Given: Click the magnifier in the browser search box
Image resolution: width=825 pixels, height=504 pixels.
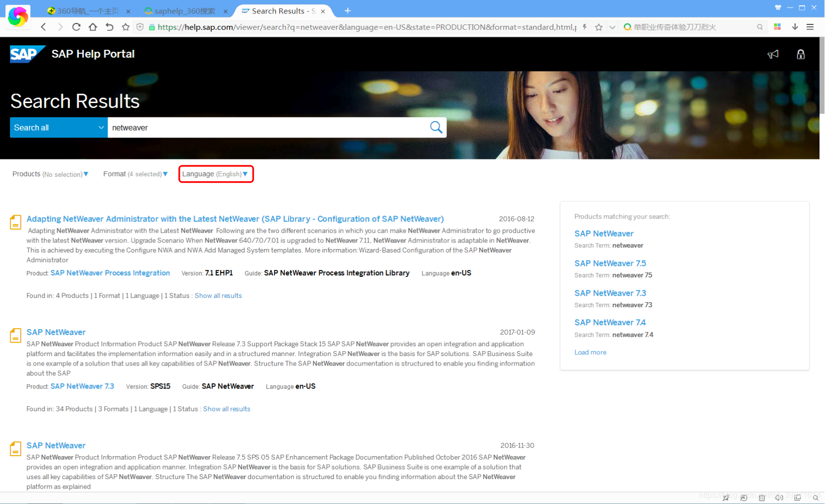Looking at the screenshot, I should 760,27.
